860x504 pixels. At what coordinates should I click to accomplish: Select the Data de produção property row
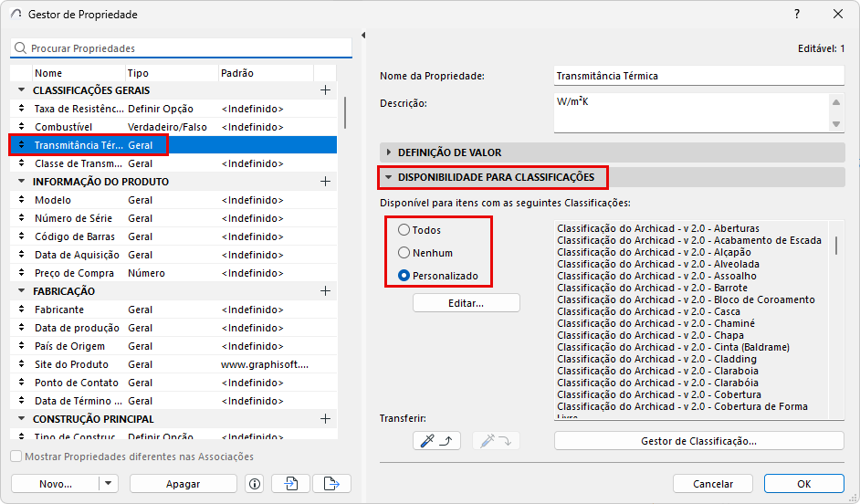point(173,328)
